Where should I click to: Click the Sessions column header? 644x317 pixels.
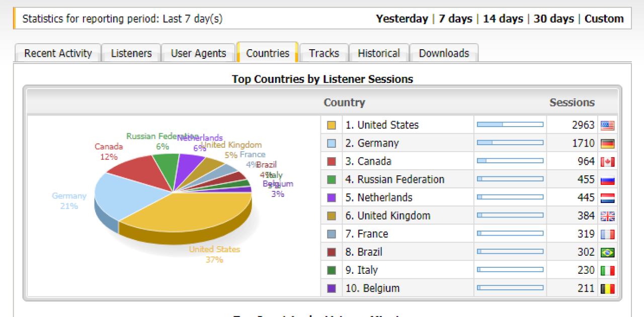pyautogui.click(x=572, y=102)
